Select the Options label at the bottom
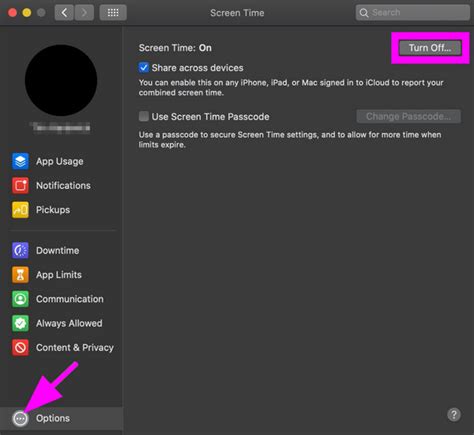The image size is (474, 435). tap(53, 418)
